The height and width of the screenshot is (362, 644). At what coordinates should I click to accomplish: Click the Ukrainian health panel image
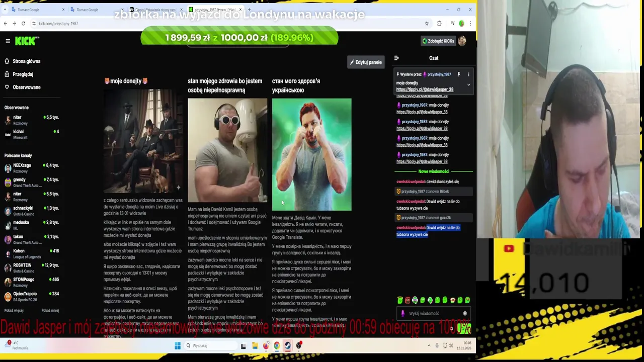coord(312,154)
